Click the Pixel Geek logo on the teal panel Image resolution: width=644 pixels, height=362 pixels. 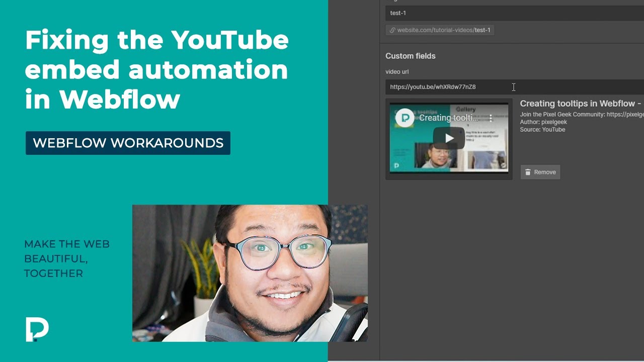click(37, 330)
